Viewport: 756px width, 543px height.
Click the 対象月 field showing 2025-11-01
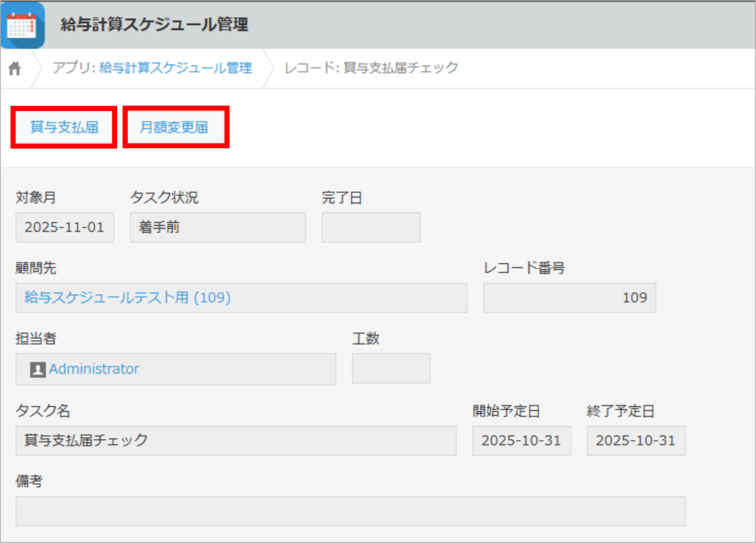tap(64, 227)
